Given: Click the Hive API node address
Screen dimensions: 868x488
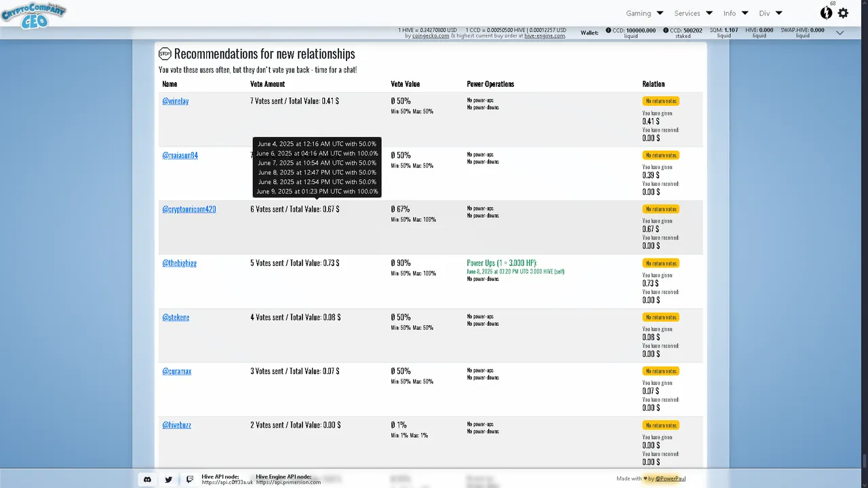Looking at the screenshot, I should click(x=227, y=482).
